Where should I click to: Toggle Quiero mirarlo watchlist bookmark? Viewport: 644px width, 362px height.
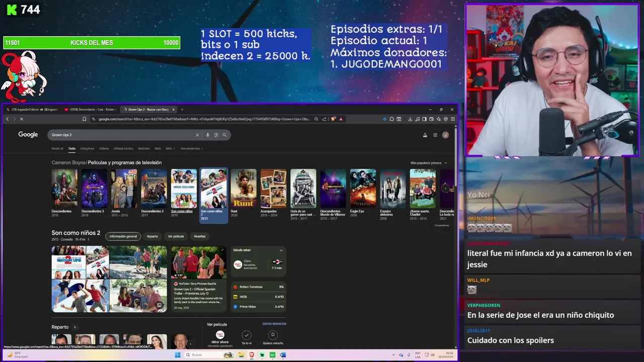(273, 337)
